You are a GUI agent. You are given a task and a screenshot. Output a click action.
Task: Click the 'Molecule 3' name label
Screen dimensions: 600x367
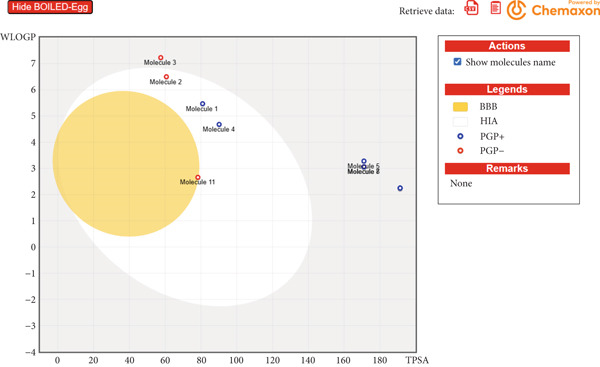click(160, 62)
